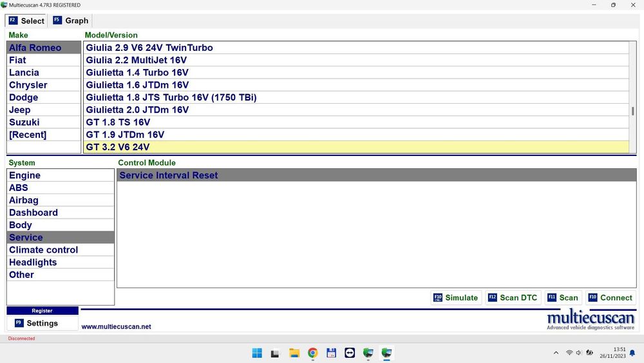Open the clock and date panel
Viewport: 644px width, 363px height.
coord(613,353)
